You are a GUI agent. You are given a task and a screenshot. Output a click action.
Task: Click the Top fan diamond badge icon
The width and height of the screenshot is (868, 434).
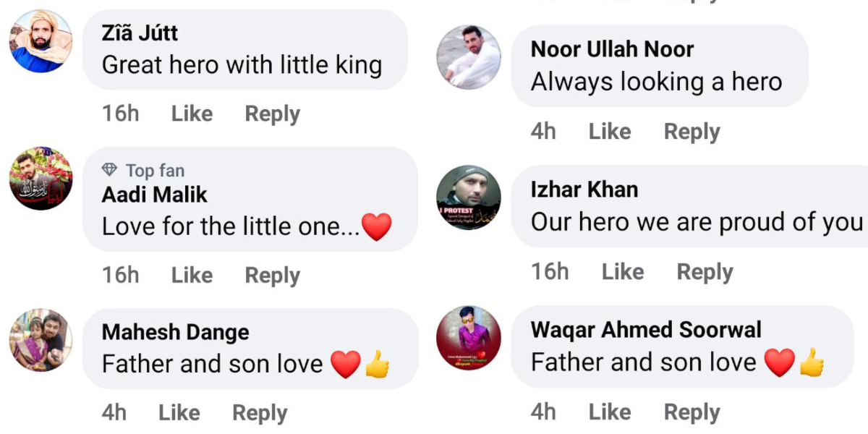[x=110, y=170]
